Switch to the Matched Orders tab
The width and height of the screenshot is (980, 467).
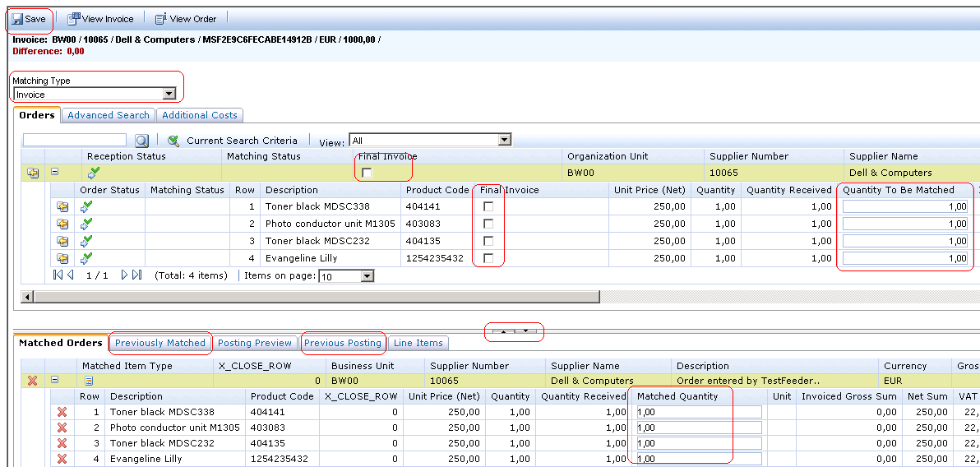click(x=61, y=343)
